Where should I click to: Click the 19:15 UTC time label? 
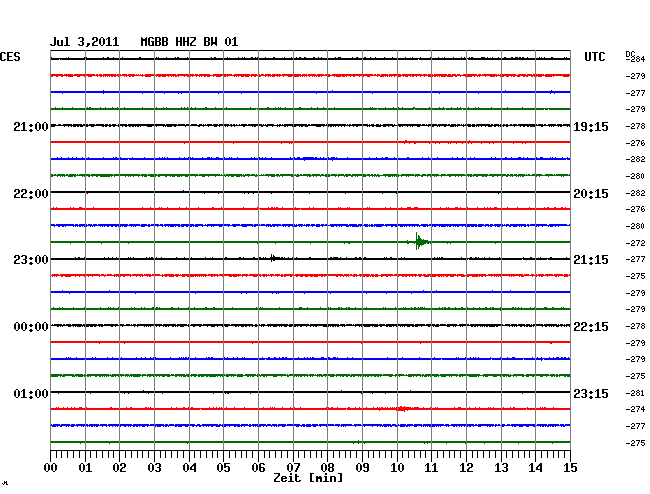[x=591, y=126]
